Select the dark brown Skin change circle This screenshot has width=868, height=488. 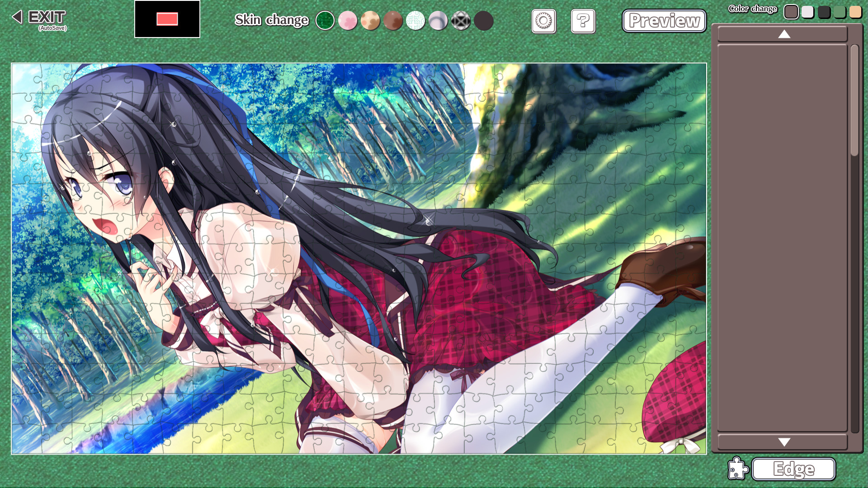coord(393,20)
